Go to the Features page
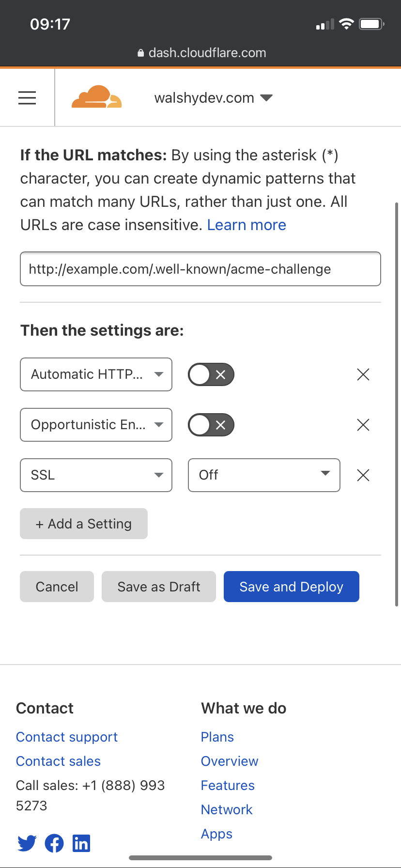Viewport: 401px width, 868px height. 228,785
